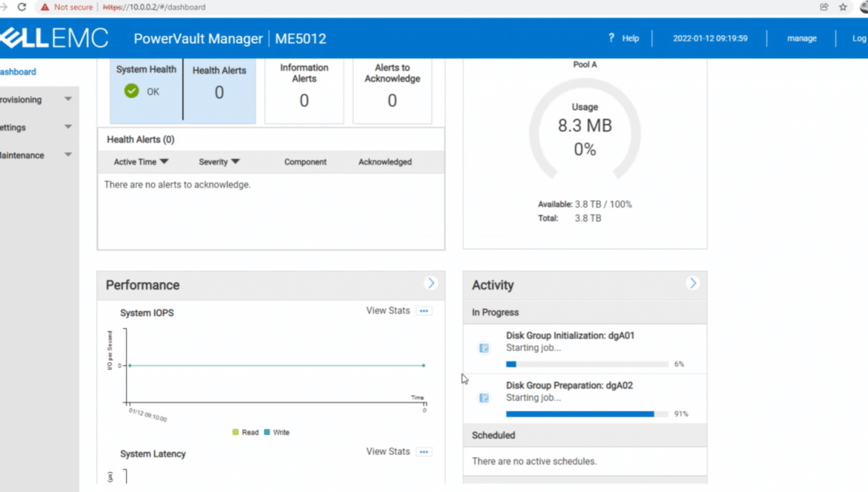Open Performance panel details arrow
Image resolution: width=868 pixels, height=492 pixels.
[x=431, y=283]
